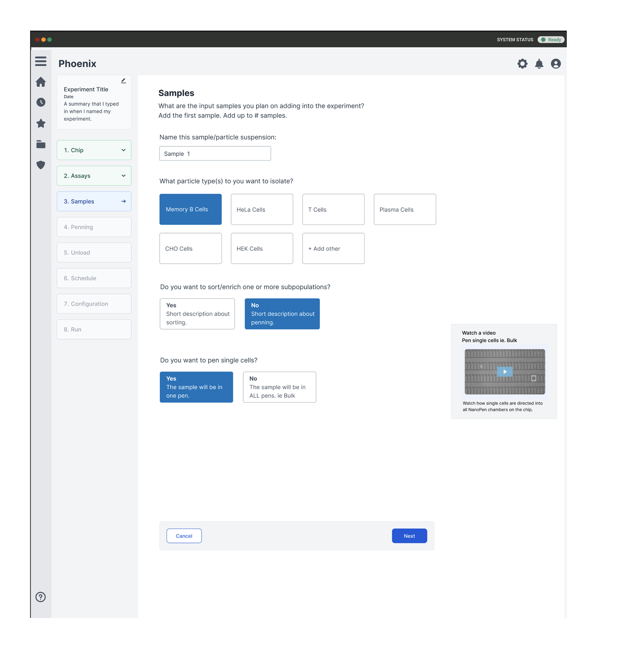The width and height of the screenshot is (644, 649).
Task: Expand the 2. Assays step chevron
Action: (123, 176)
